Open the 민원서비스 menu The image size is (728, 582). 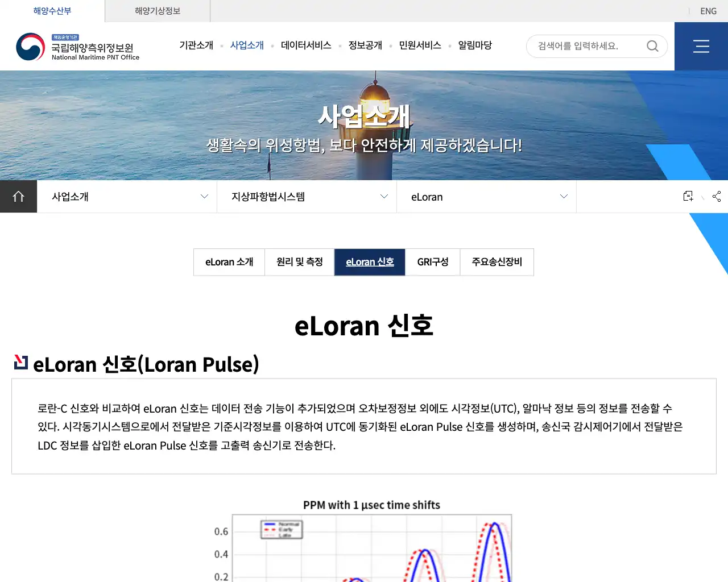pyautogui.click(x=420, y=45)
